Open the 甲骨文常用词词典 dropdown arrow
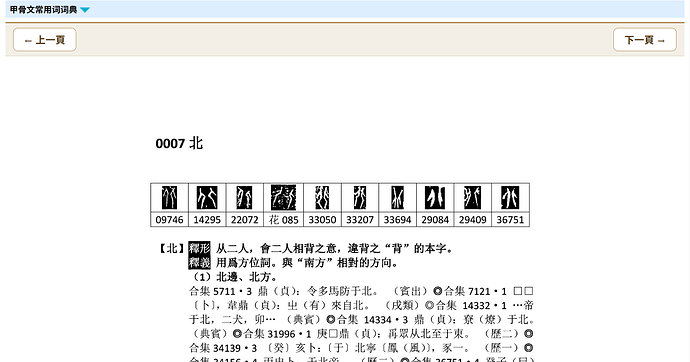The height and width of the screenshot is (362, 690). click(85, 10)
